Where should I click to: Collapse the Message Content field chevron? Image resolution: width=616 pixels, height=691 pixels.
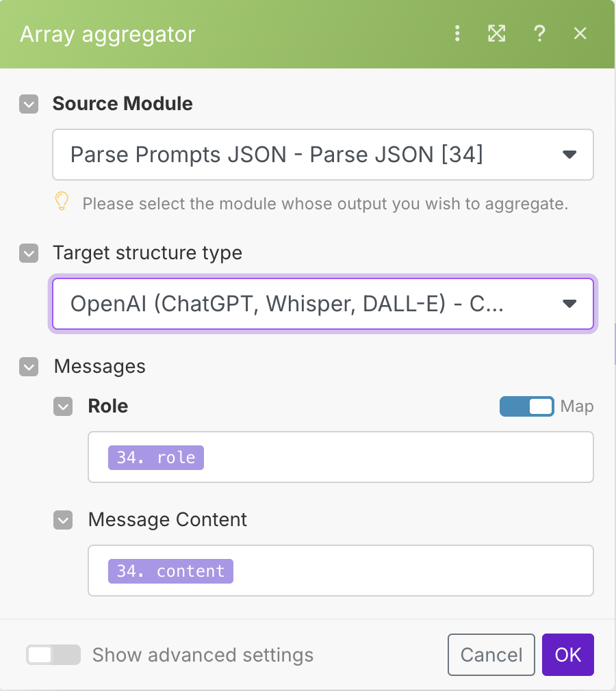point(63,520)
